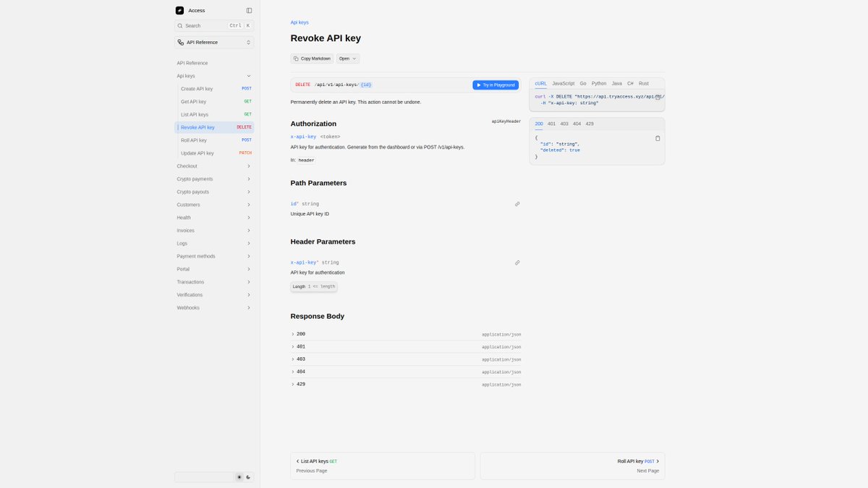Open Get API key page
Image resolution: width=868 pixels, height=488 pixels.
click(x=216, y=102)
